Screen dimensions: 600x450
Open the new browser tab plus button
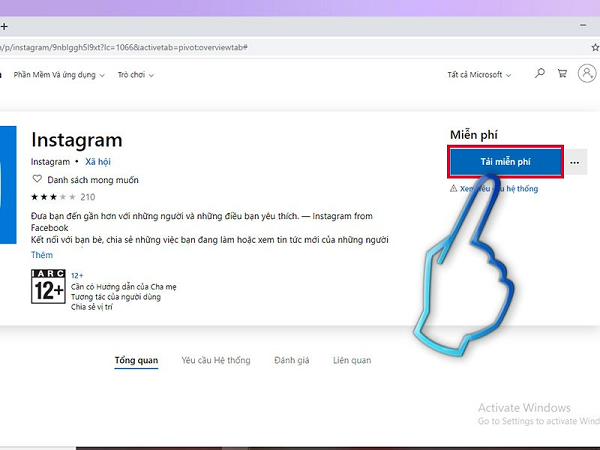click(x=4, y=27)
